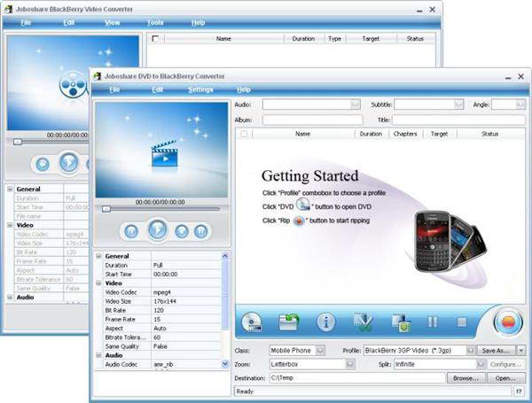Click the Destination path field
The height and width of the screenshot is (403, 532).
click(x=357, y=378)
